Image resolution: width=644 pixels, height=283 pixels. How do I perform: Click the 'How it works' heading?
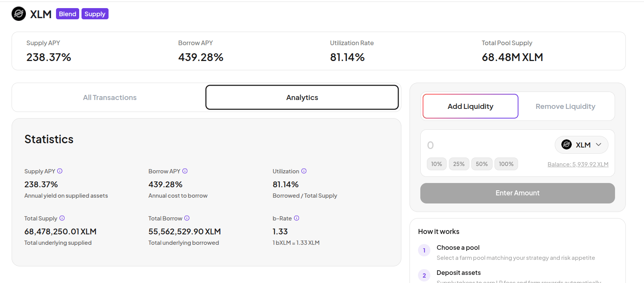click(438, 232)
